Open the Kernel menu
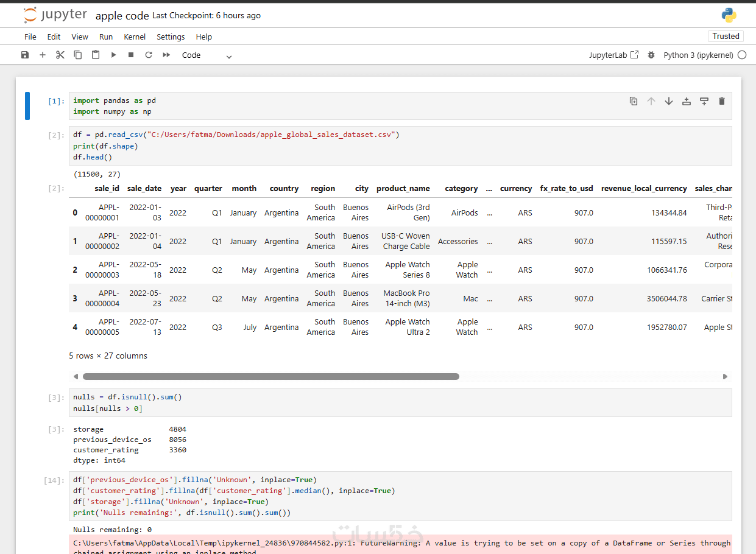 pos(135,37)
